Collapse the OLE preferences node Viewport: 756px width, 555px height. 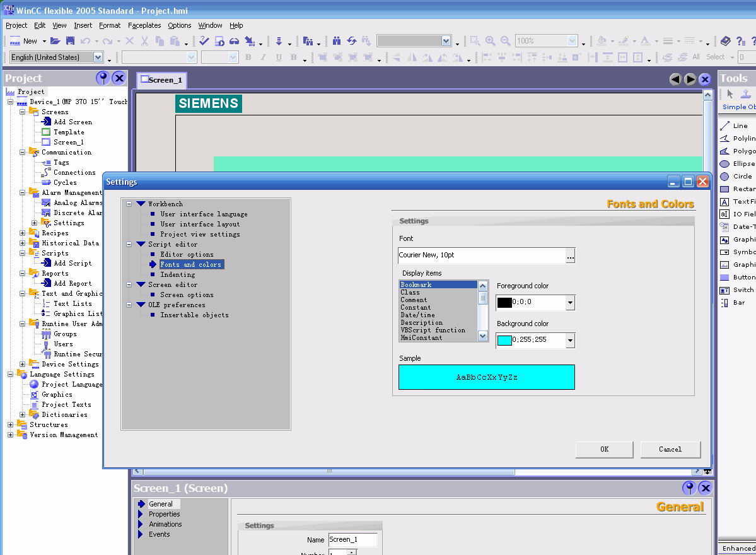pos(129,305)
